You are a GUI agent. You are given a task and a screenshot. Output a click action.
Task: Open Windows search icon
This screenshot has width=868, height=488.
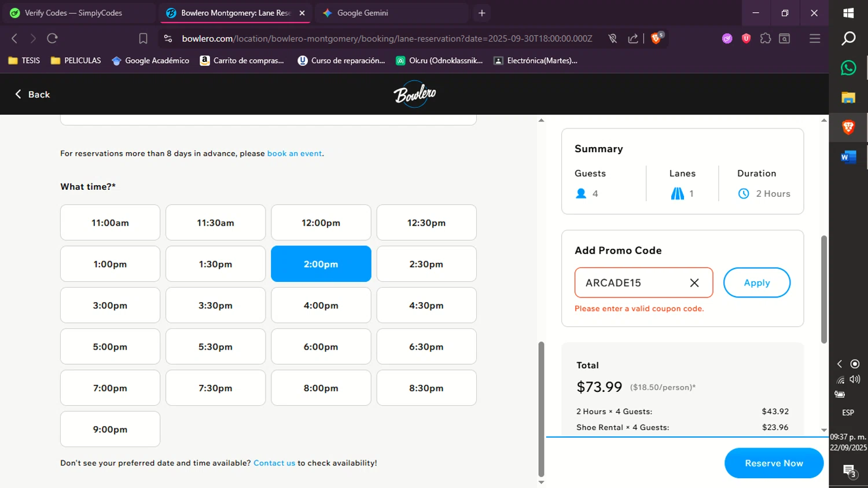coord(848,38)
